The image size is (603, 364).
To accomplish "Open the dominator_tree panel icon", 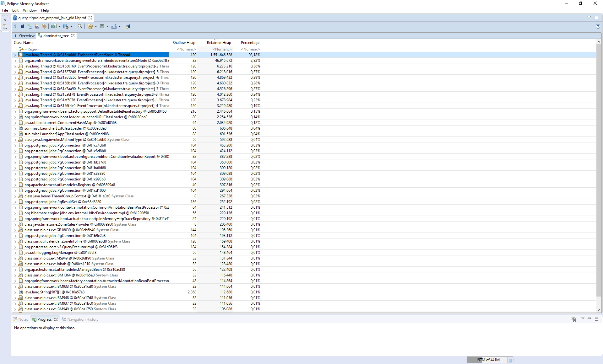I will 41,36.
